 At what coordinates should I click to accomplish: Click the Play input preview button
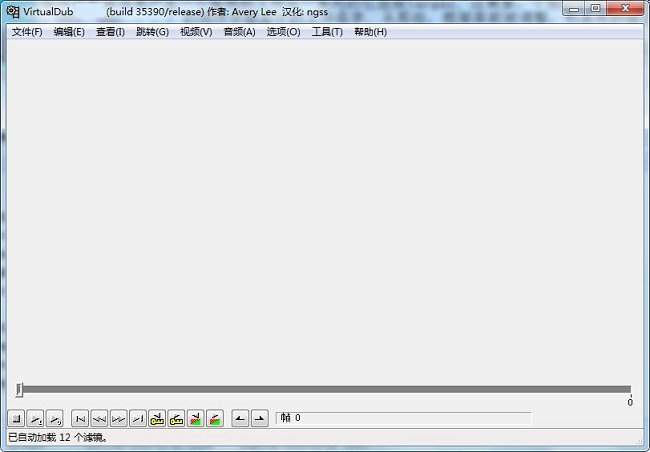[35, 419]
